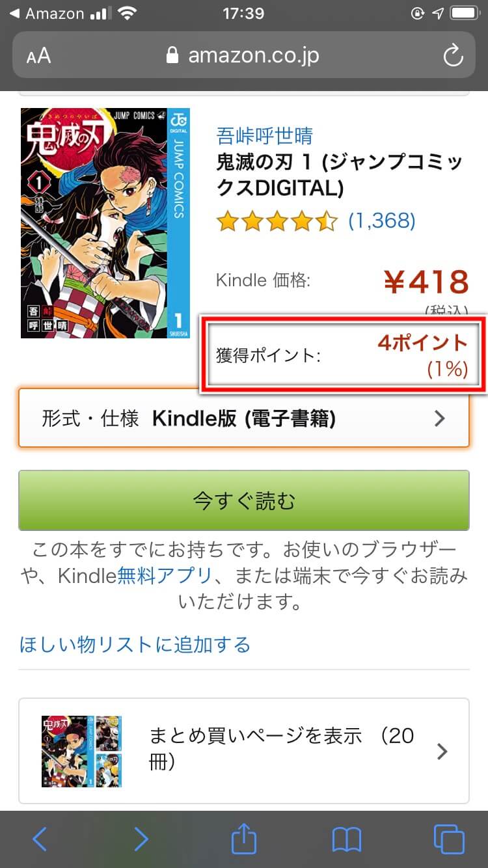This screenshot has width=488, height=868.
Task: Tap the bundle set thumbnail image
Action: click(x=81, y=751)
